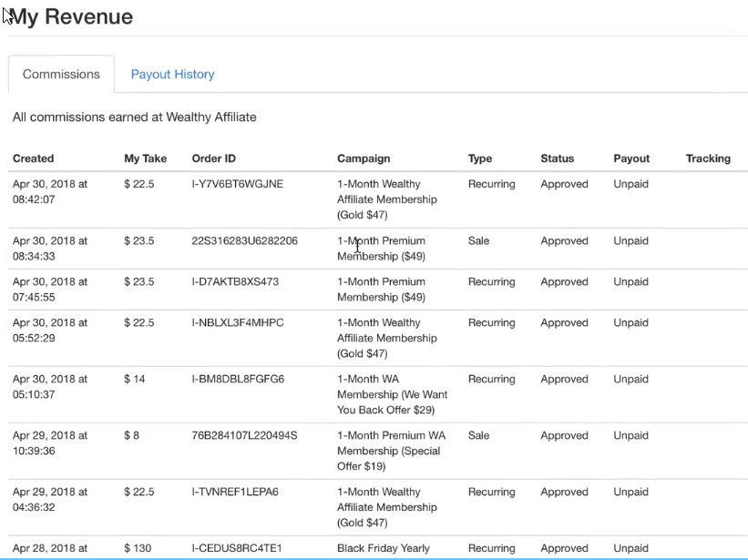
Task: Click order ID I-Y7V6BT6WGJNE
Action: point(238,184)
